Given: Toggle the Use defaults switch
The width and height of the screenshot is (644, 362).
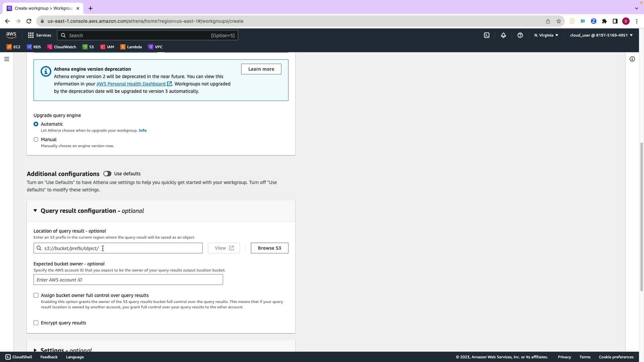Looking at the screenshot, I should coord(107,174).
